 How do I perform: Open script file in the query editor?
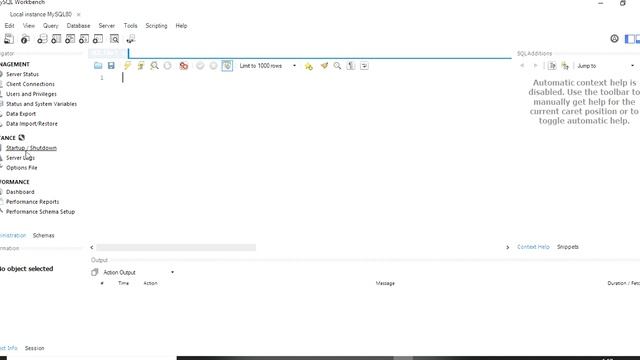pyautogui.click(x=98, y=66)
